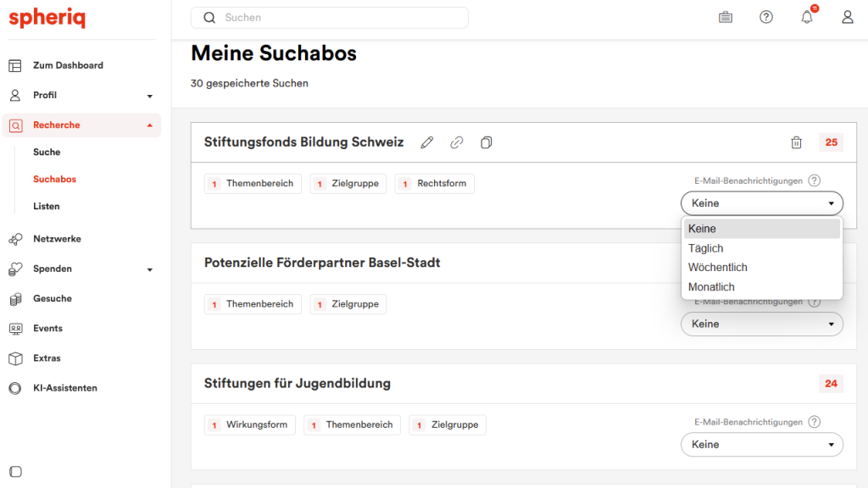Open the help question mark in header
The height and width of the screenshot is (488, 868).
[766, 17]
